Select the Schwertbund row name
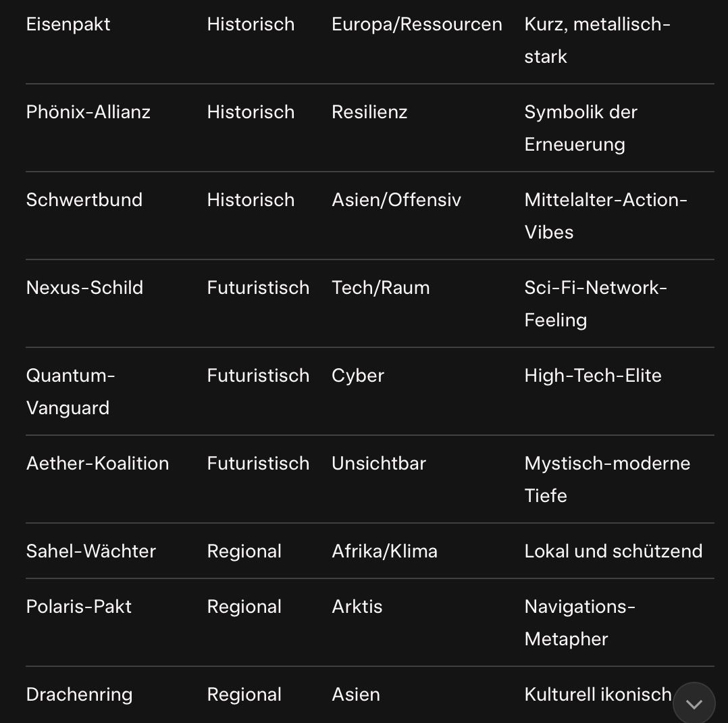 pyautogui.click(x=84, y=200)
